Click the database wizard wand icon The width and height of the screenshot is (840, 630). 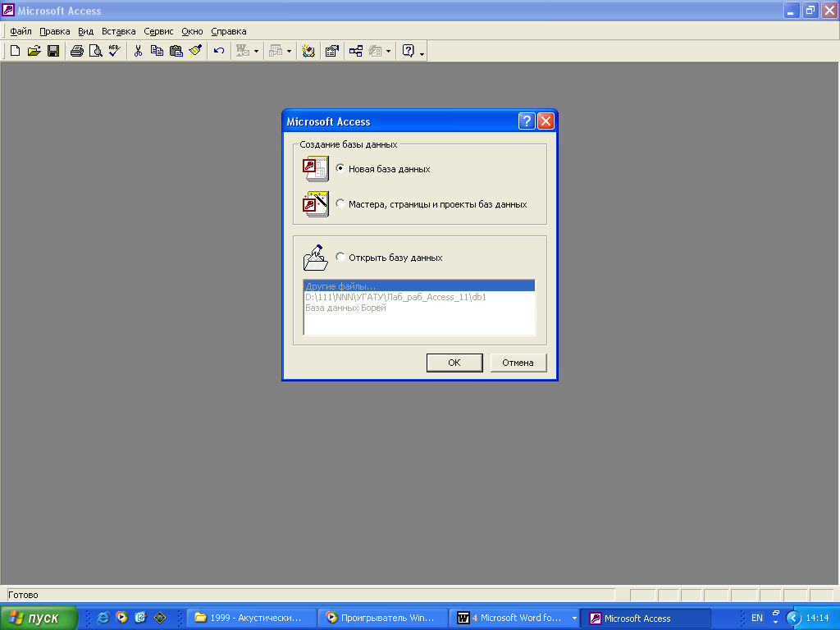pos(316,204)
